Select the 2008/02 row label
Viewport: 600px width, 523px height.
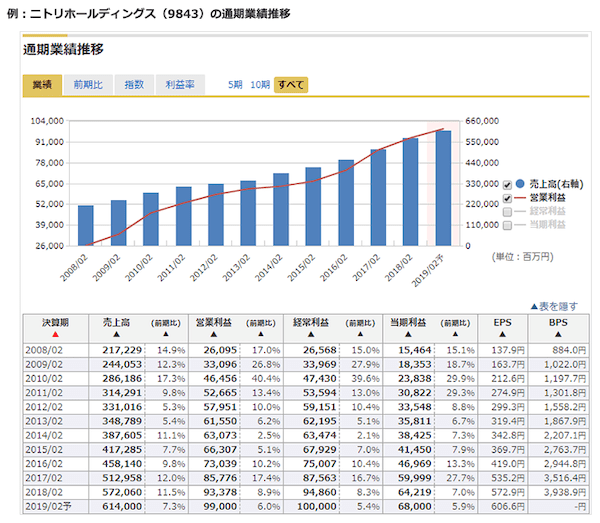coord(44,350)
